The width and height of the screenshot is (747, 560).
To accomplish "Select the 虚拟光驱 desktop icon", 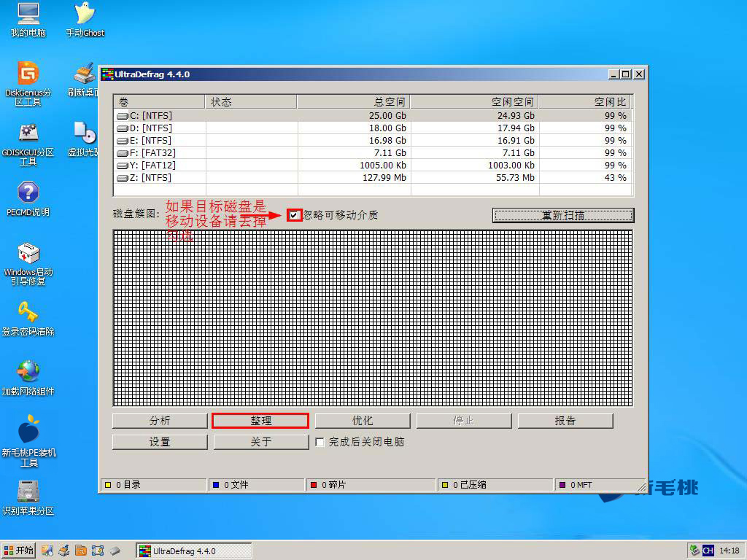I will coord(84,139).
